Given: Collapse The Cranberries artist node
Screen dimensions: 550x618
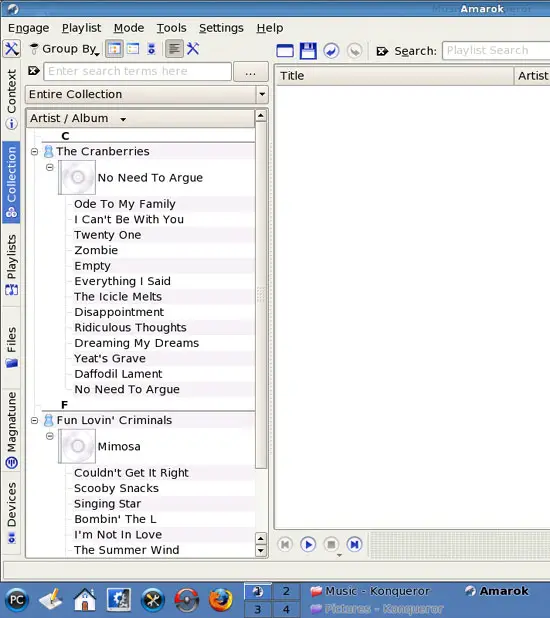Looking at the screenshot, I should click(x=35, y=151).
